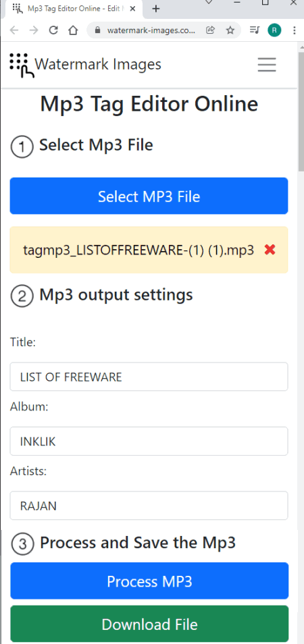
Task: Open the Chrome profile avatar R
Action: coord(274,30)
